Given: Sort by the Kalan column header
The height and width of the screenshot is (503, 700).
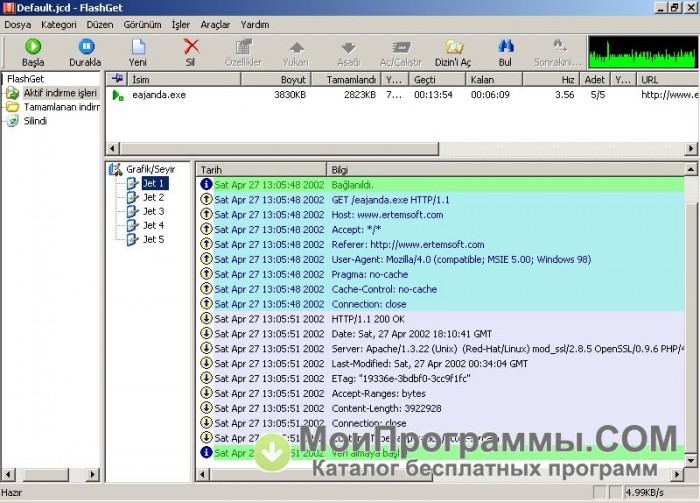Looking at the screenshot, I should click(x=494, y=79).
